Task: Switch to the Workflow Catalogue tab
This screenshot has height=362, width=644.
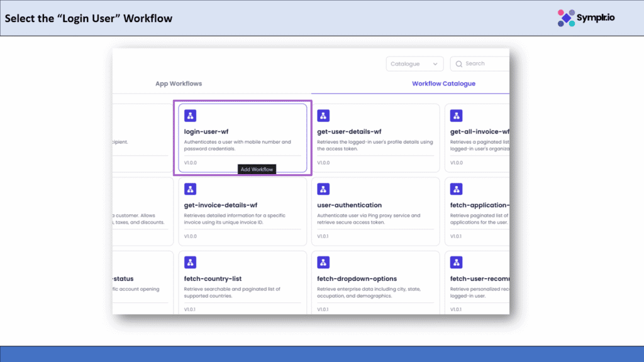Action: 443,84
